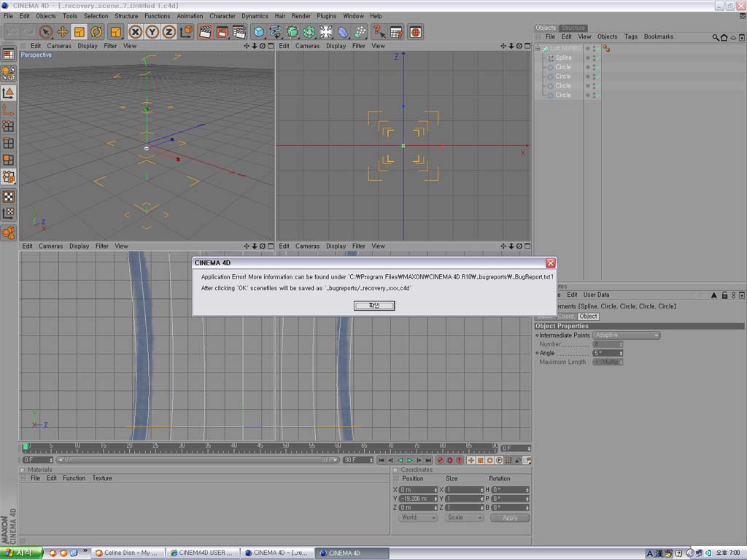Switch to Coord tab in Attributes

pos(566,316)
